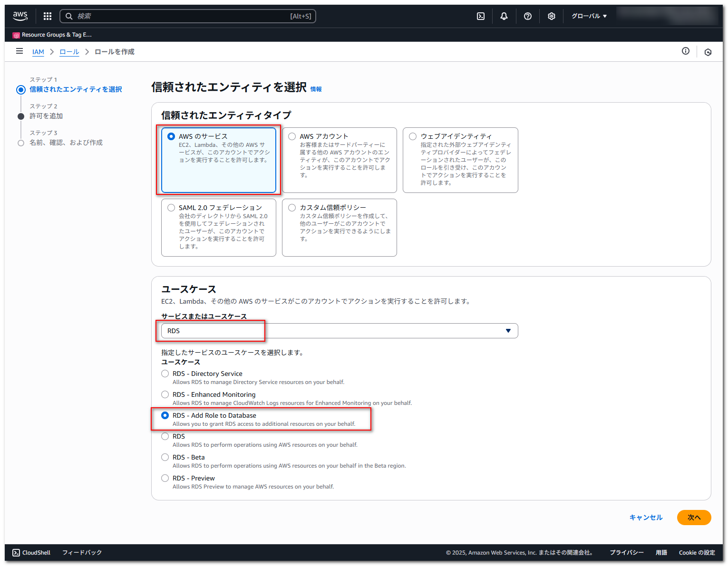
Task: Open フィードバック in the footer
Action: 82,553
